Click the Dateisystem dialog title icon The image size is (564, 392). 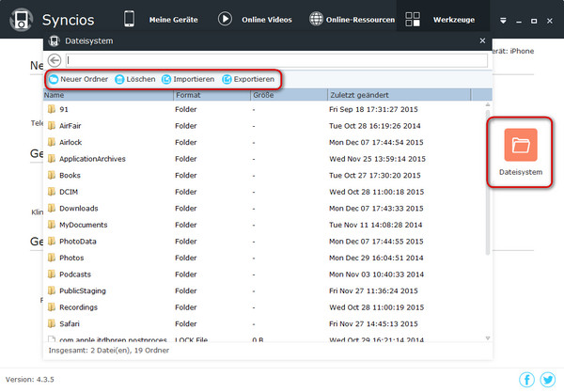54,41
